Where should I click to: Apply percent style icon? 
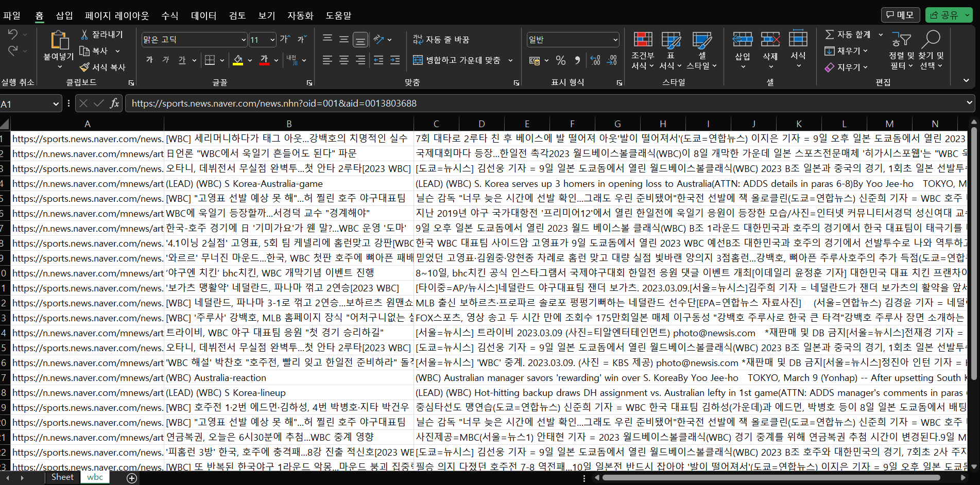pos(561,61)
